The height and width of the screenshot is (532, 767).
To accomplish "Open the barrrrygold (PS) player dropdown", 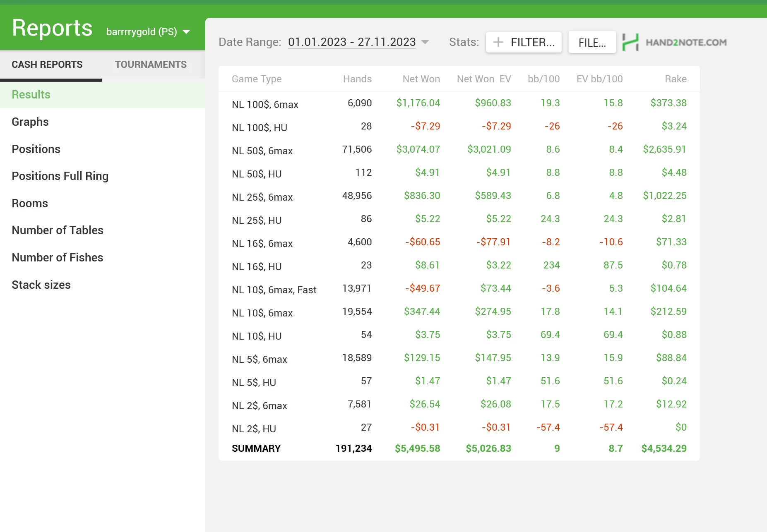I will click(x=148, y=32).
